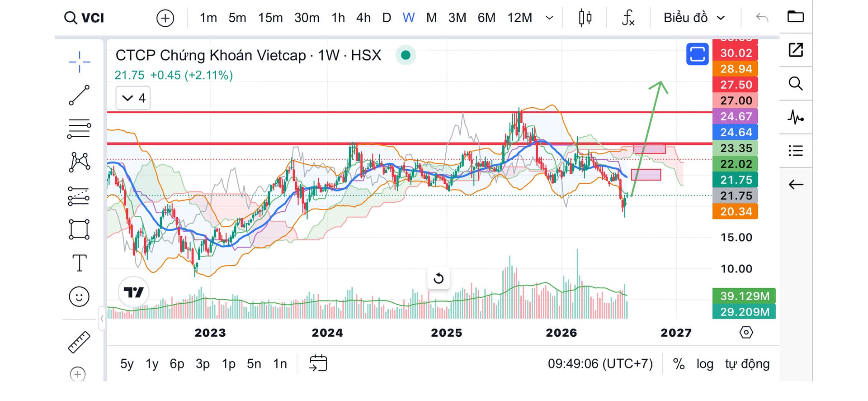The width and height of the screenshot is (868, 401).
Task: Set the range to 1y
Action: pyautogui.click(x=152, y=364)
